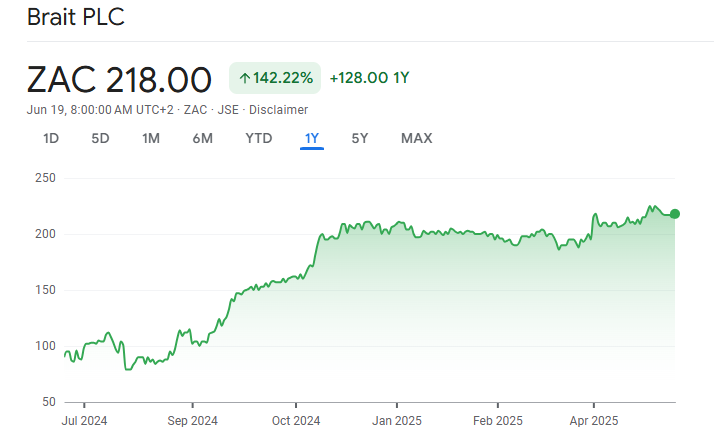
Task: Select the 1D time range tab
Action: tap(51, 138)
